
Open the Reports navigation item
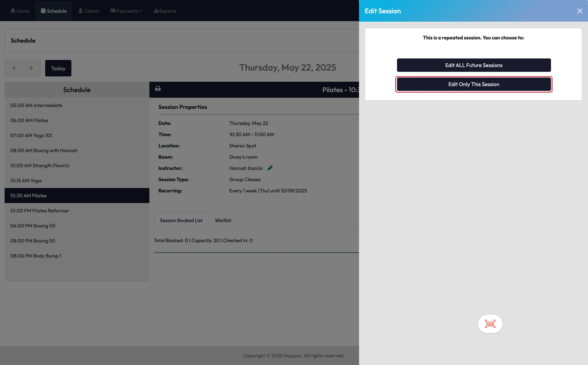click(x=165, y=11)
